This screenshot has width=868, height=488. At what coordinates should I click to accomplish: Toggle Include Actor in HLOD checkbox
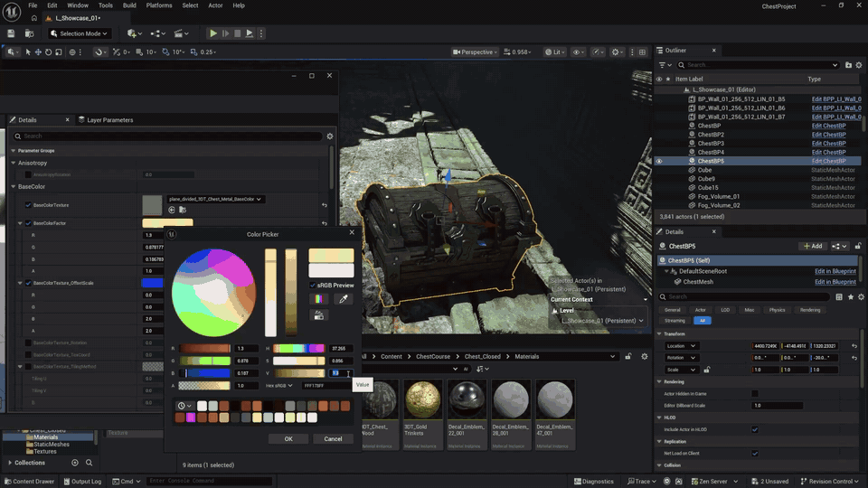tap(755, 430)
